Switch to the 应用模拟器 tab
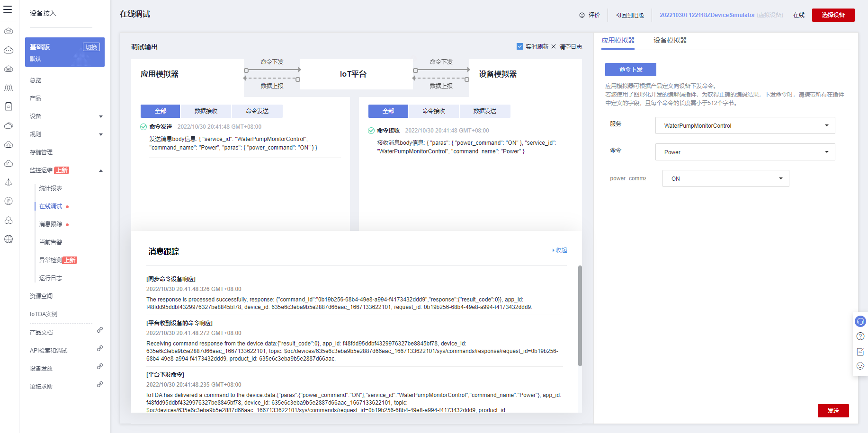This screenshot has width=868, height=433. point(618,40)
